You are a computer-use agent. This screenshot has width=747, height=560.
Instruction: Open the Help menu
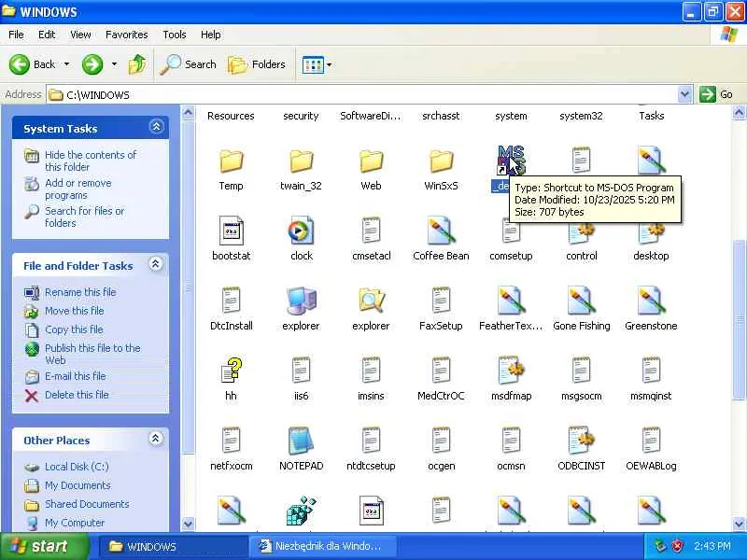211,35
